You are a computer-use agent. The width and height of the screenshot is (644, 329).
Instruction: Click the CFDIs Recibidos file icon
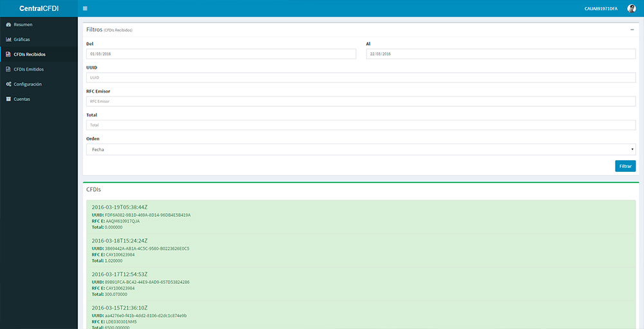click(8, 54)
